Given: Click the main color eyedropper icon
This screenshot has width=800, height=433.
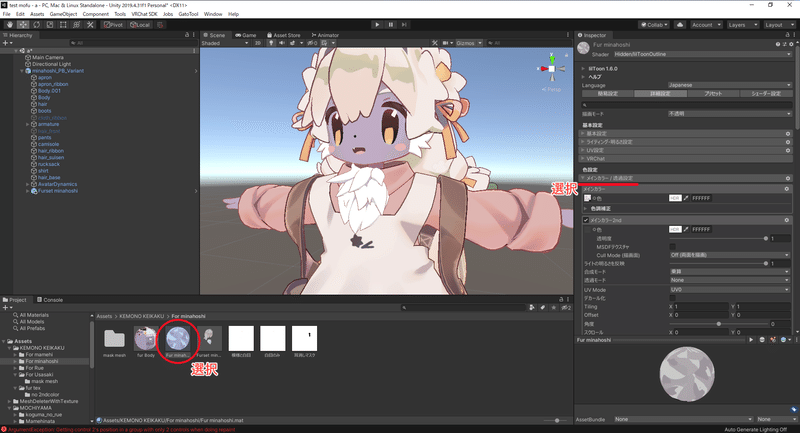Looking at the screenshot, I should (686, 198).
